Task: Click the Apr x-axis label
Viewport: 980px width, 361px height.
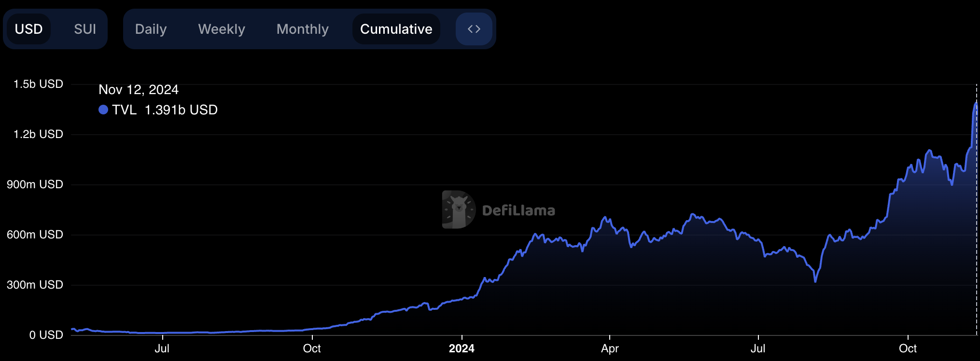Action: click(610, 348)
